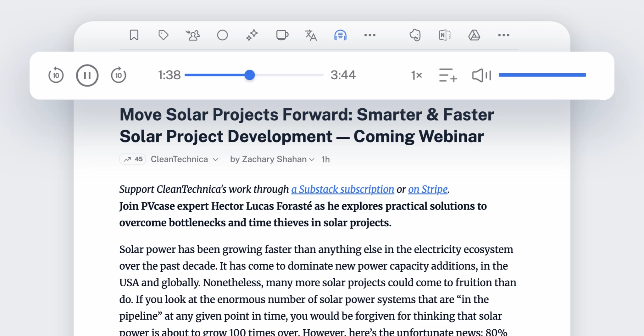Open the by Zachary Shahan author menu
The image size is (644, 336).
click(x=272, y=159)
